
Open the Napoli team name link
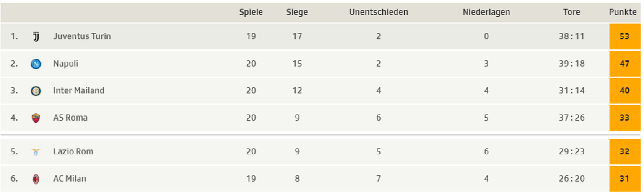(x=65, y=64)
